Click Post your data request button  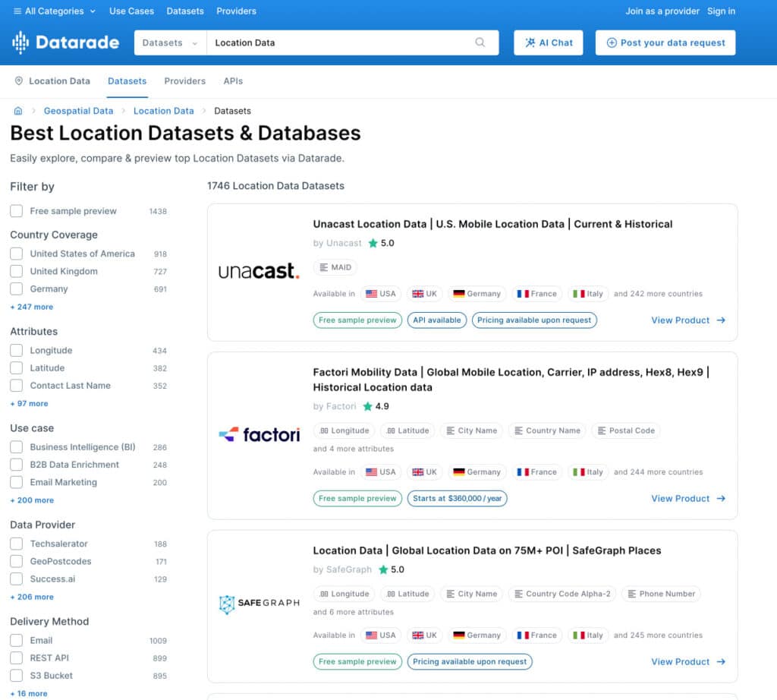[x=665, y=43]
